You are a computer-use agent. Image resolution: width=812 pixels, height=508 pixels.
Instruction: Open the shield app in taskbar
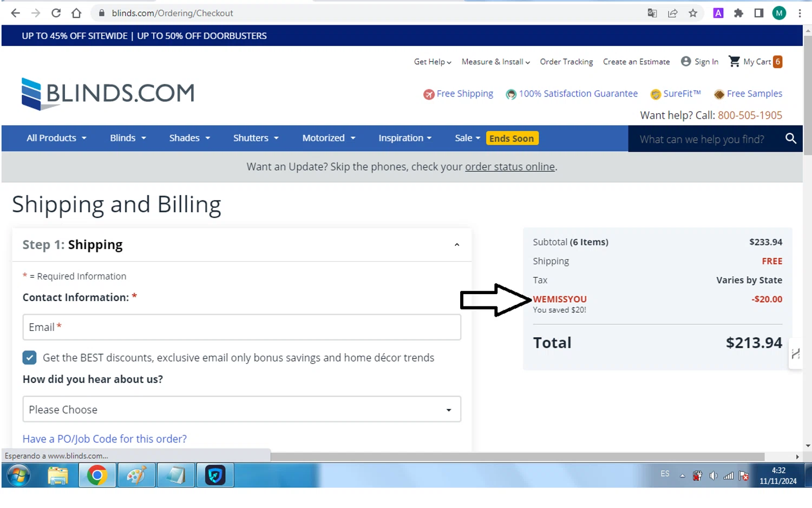click(x=215, y=476)
